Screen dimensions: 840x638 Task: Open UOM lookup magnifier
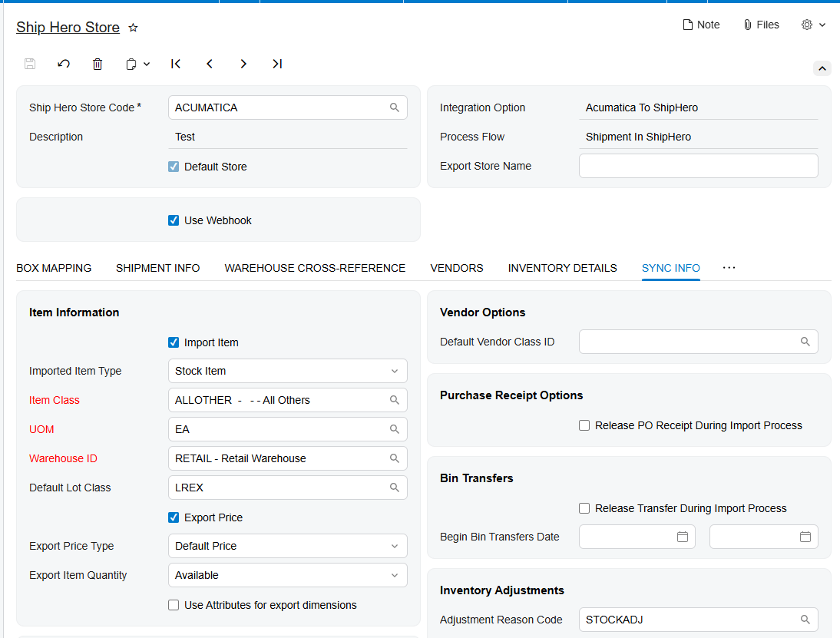(x=395, y=429)
